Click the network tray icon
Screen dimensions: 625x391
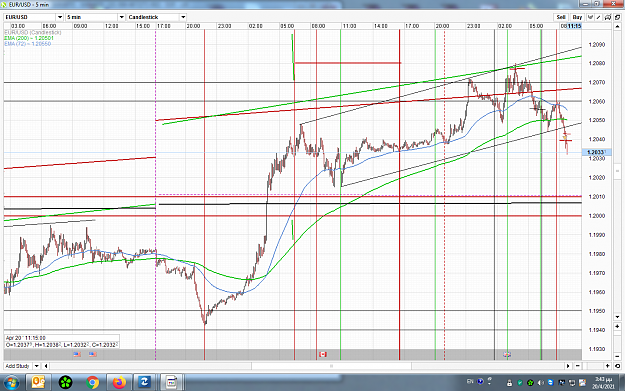572,383
